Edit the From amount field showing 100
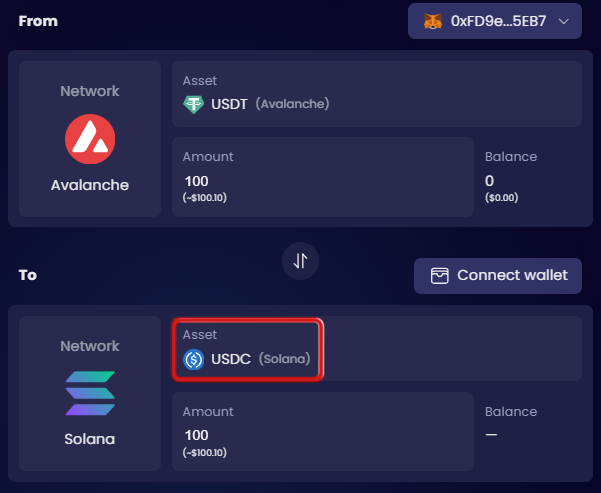The width and height of the screenshot is (601, 493). click(x=323, y=177)
